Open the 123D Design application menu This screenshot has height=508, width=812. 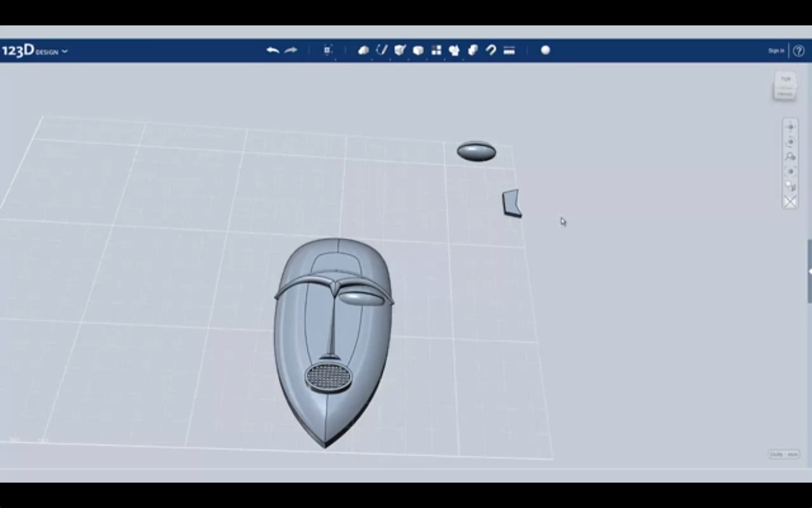click(34, 51)
